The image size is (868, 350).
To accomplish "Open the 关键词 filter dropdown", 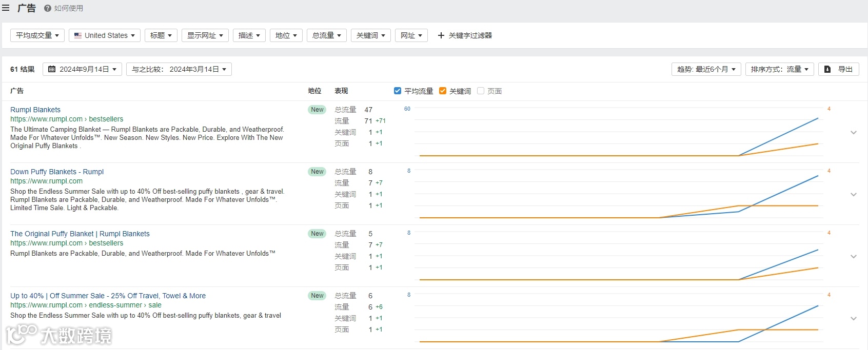I will tap(371, 35).
